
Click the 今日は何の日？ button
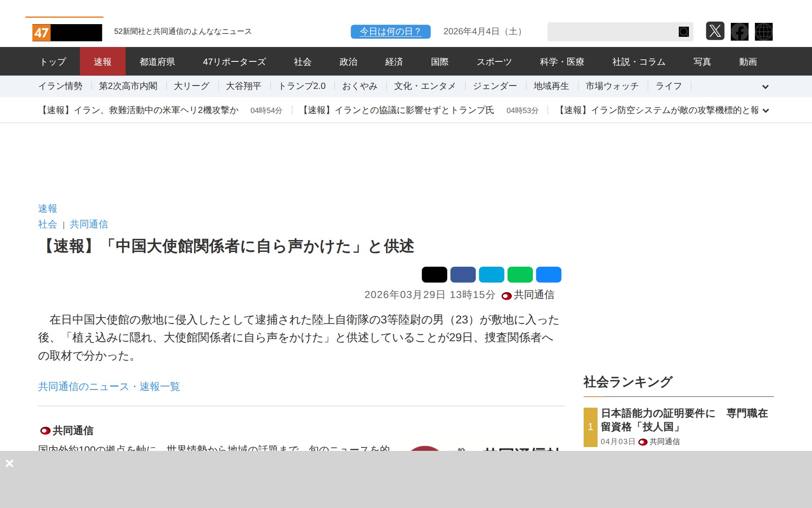pos(390,32)
